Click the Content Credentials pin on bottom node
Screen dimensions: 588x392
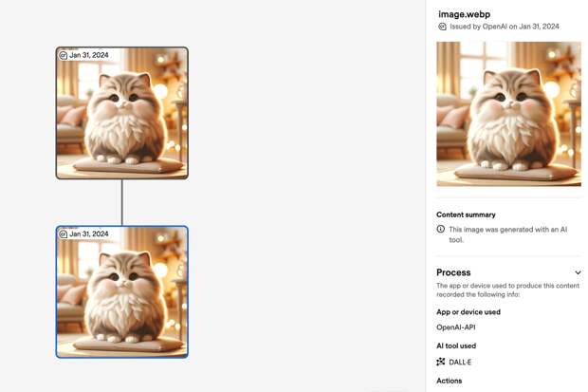64,233
